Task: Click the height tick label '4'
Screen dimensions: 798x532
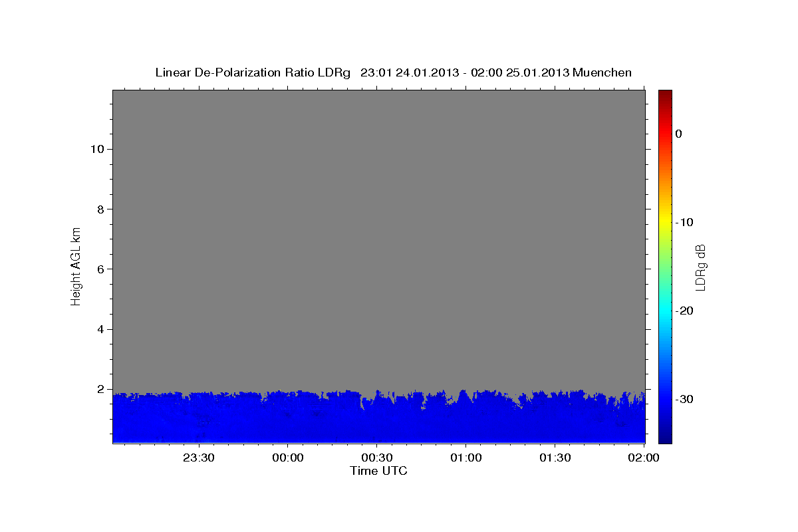Action: (100, 329)
